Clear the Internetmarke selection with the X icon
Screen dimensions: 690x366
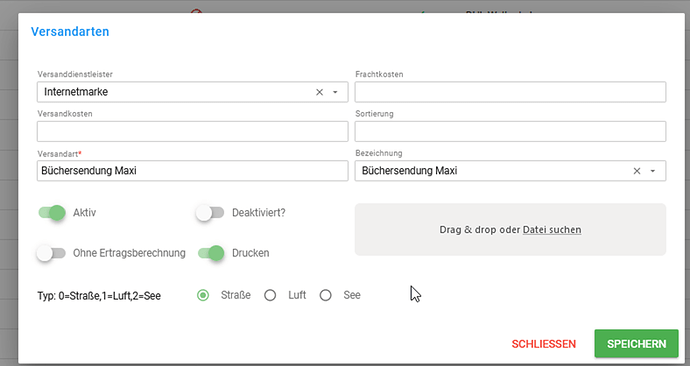pos(319,92)
